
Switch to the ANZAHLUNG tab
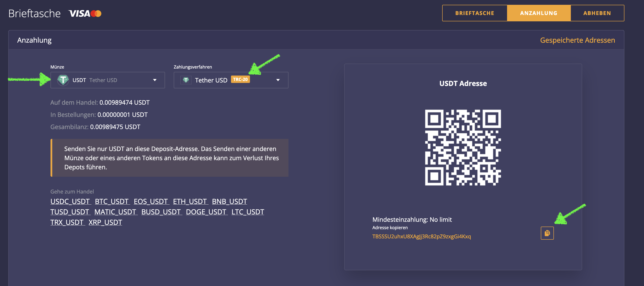coord(539,13)
